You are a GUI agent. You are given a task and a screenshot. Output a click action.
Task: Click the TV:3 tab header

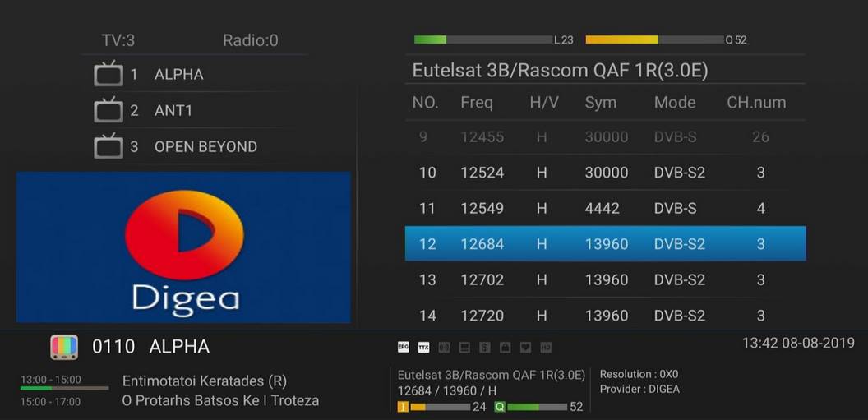point(118,40)
